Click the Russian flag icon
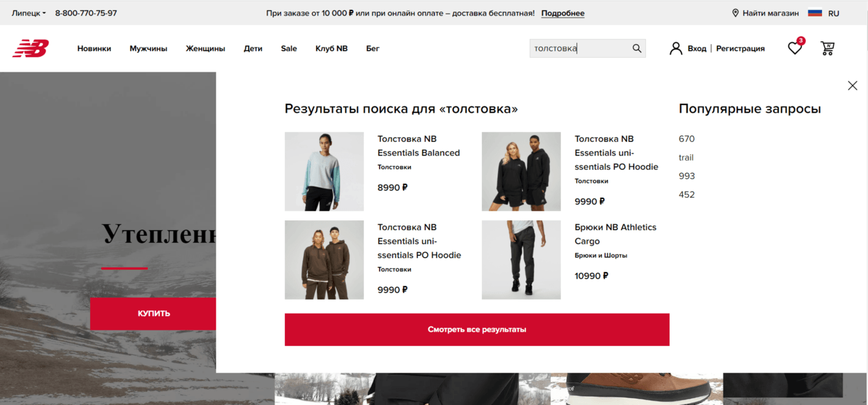868x405 pixels. pos(815,13)
